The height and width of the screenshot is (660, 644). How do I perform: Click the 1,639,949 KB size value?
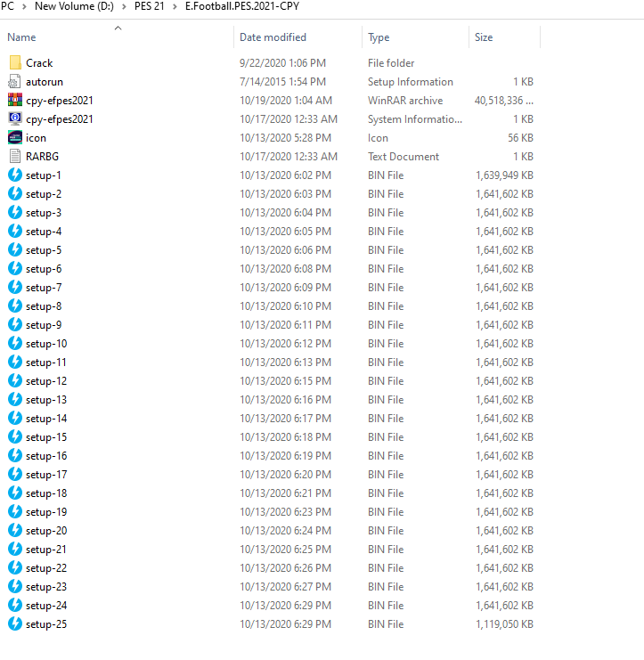[x=504, y=175]
